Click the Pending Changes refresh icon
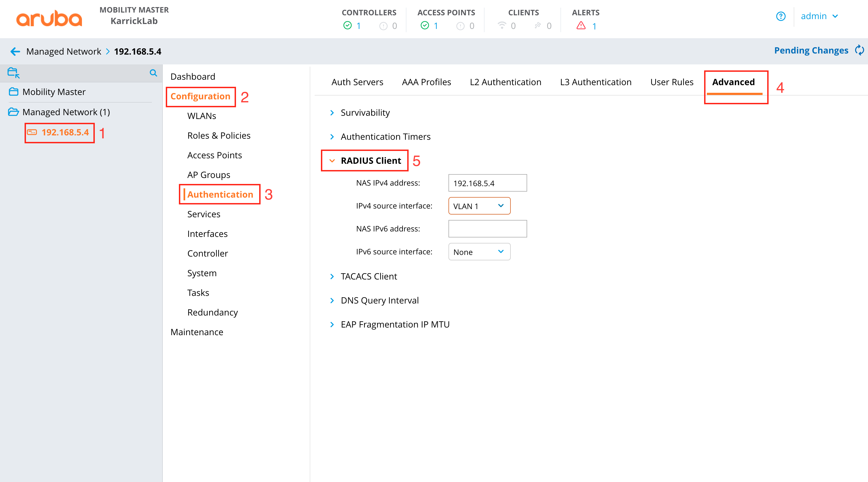The height and width of the screenshot is (482, 868). tap(860, 50)
